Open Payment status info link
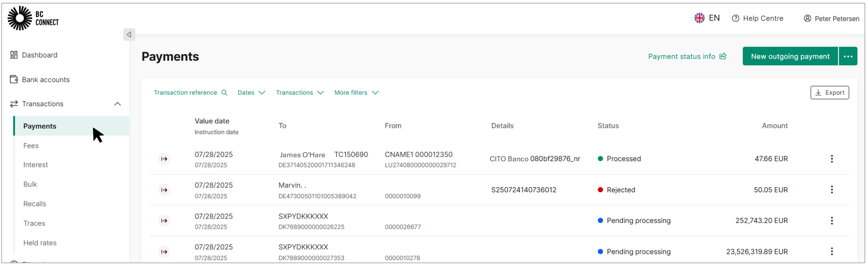 click(687, 56)
